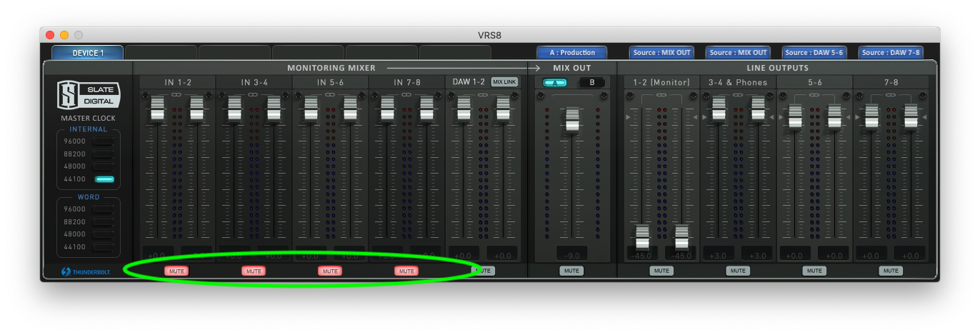Click the right pan knob of 3-4 & Phones

pos(770,95)
